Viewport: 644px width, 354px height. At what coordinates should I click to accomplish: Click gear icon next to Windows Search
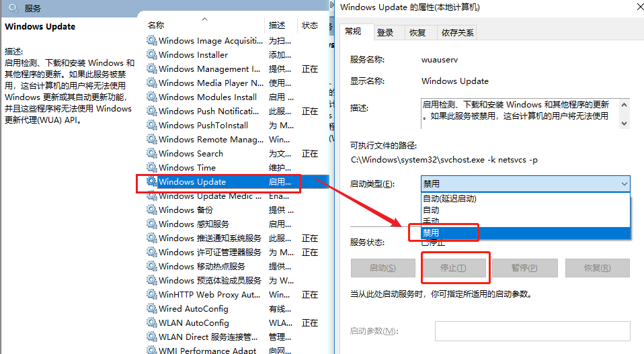click(x=152, y=153)
